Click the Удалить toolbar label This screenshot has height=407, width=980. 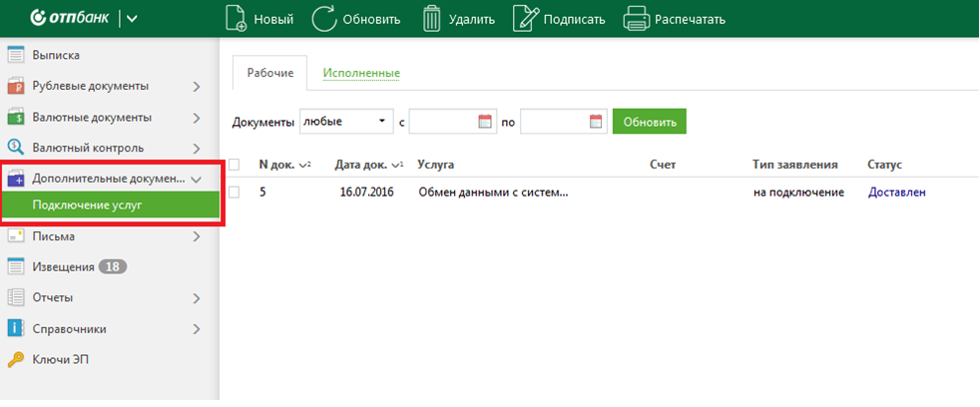472,19
